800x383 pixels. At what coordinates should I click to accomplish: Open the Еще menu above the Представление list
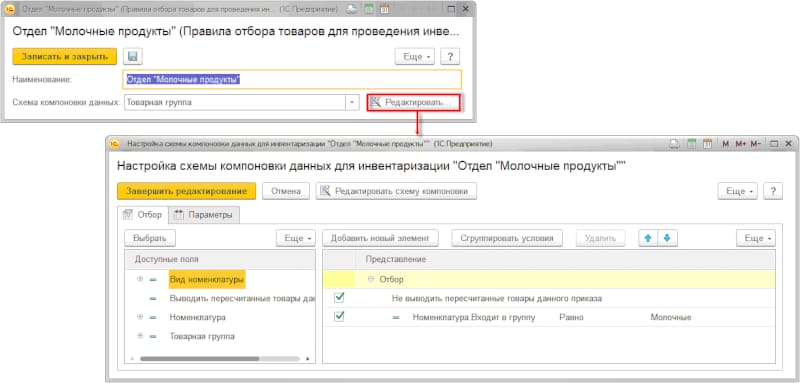tap(756, 238)
